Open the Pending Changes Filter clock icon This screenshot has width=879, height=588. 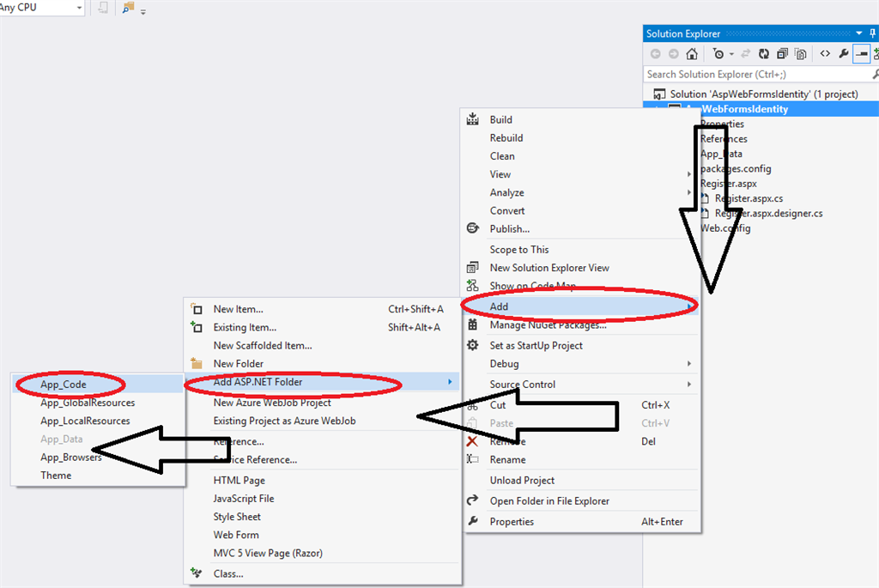(718, 54)
